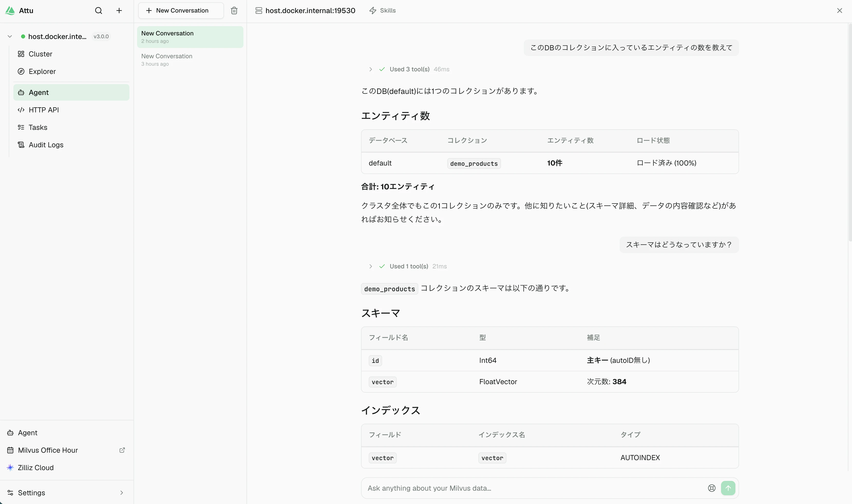Click the checkmark beside Used 1 tool(s)
852x504 pixels.
382,266
